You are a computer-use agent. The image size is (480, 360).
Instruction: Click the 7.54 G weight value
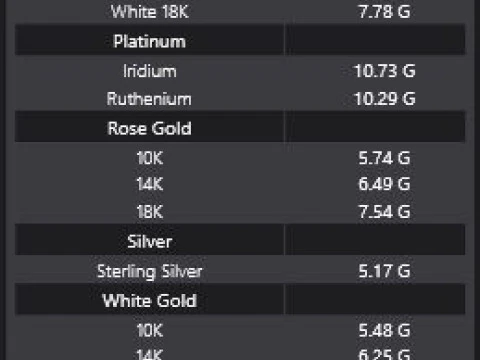coord(384,212)
